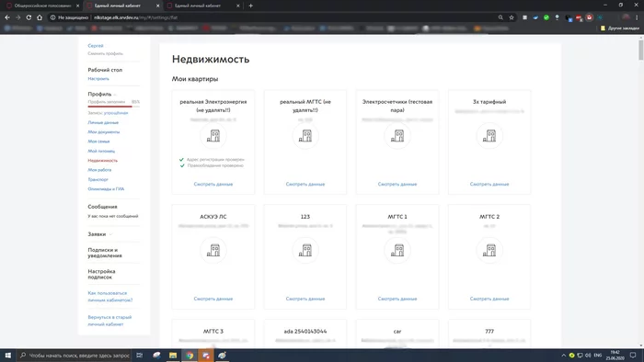644x362 pixels.
Task: Click 'Вернуться в старый личный кабинет'
Action: coord(109,321)
